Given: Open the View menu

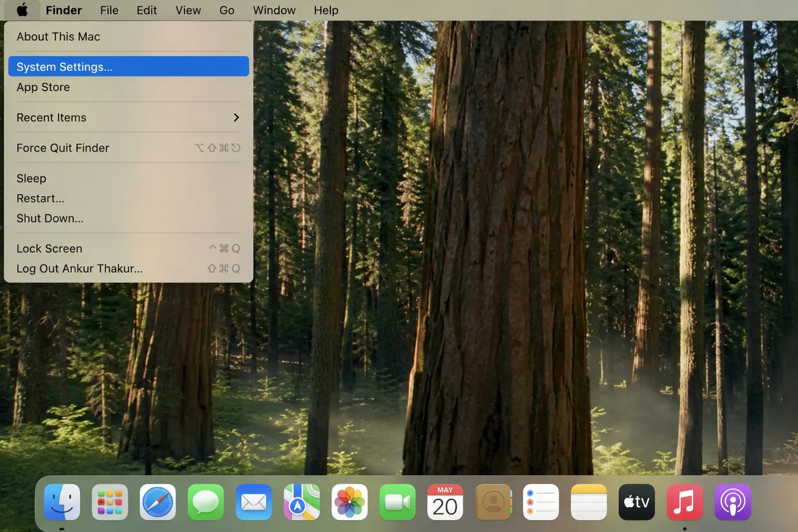Looking at the screenshot, I should point(188,10).
